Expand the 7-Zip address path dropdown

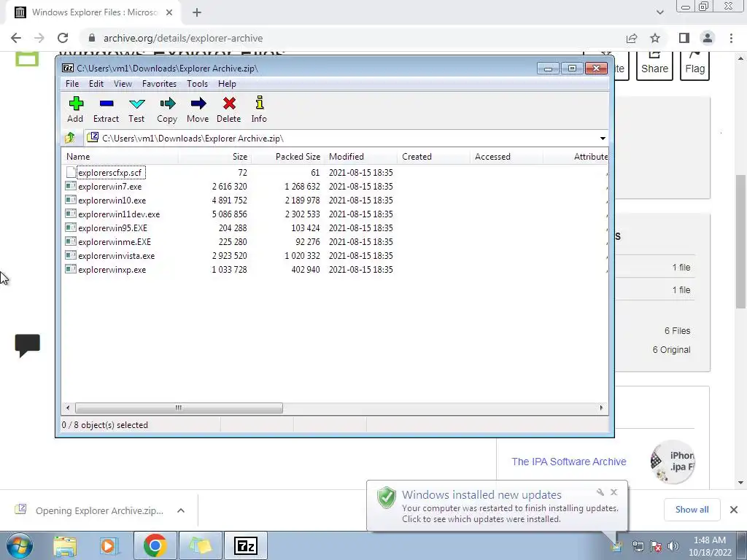pyautogui.click(x=603, y=138)
